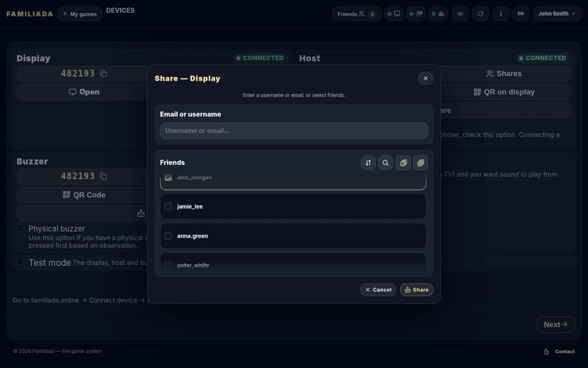Open friends search with the magnifier icon

386,163
